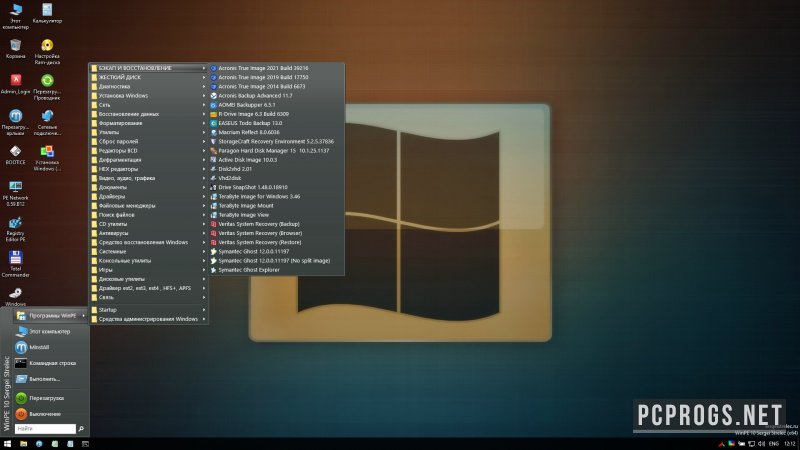Click the search magnifier icon in start menu

coord(81,429)
